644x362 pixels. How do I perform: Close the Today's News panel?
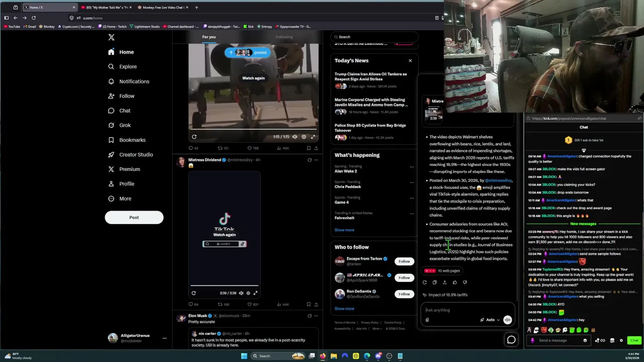(x=410, y=61)
